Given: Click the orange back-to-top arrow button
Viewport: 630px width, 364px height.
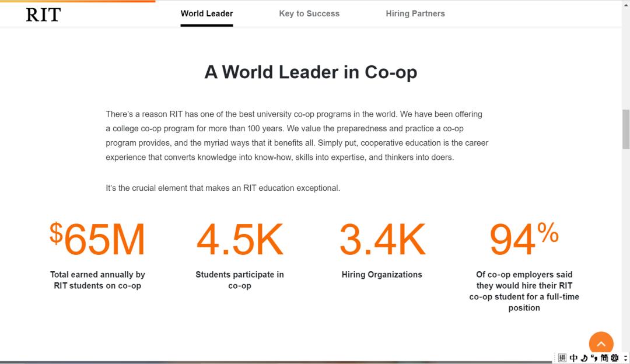Looking at the screenshot, I should 601,344.
